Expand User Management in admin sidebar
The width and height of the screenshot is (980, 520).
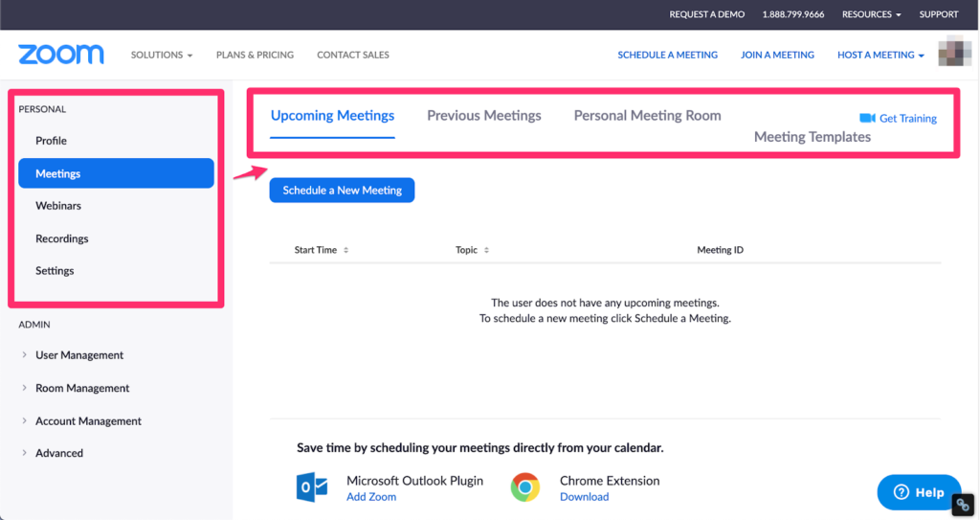click(79, 355)
